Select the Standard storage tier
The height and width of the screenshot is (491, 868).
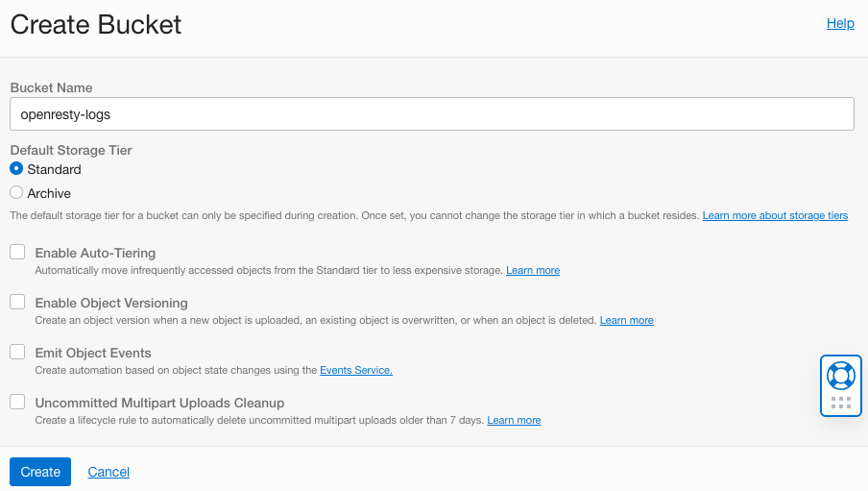(16, 169)
